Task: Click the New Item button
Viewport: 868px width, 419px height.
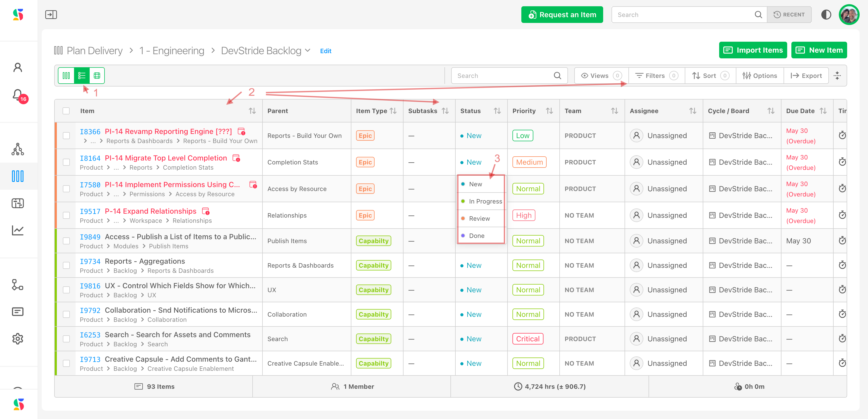Action: point(819,50)
